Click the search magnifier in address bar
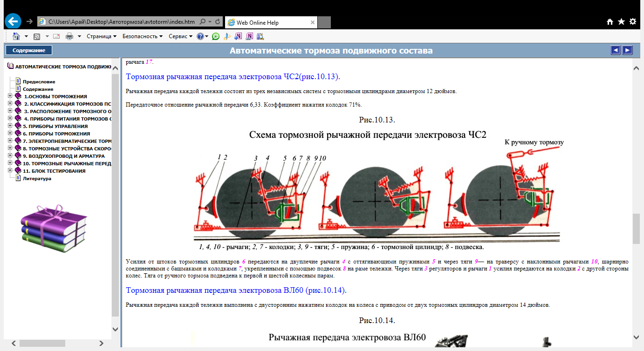Screen dimensions: 644x351 coord(202,21)
